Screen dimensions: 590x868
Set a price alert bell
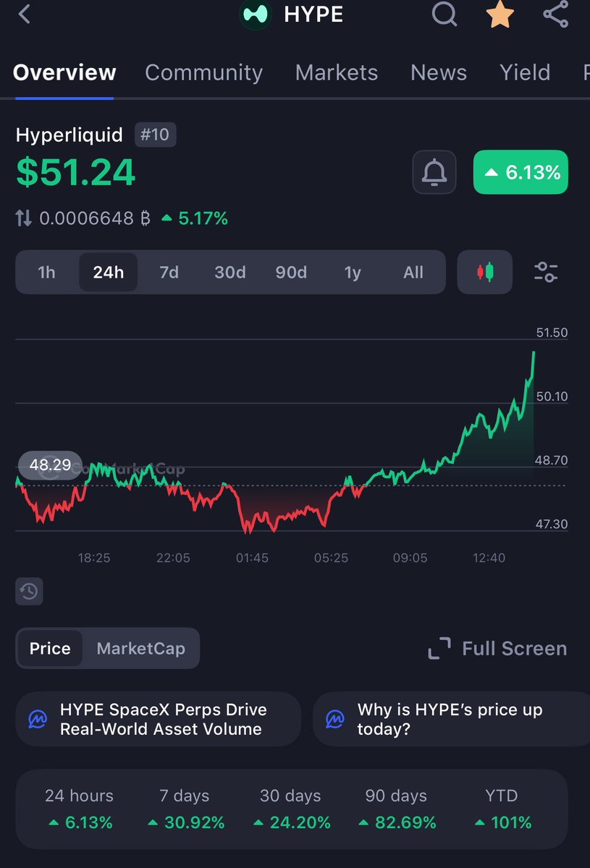tap(434, 172)
